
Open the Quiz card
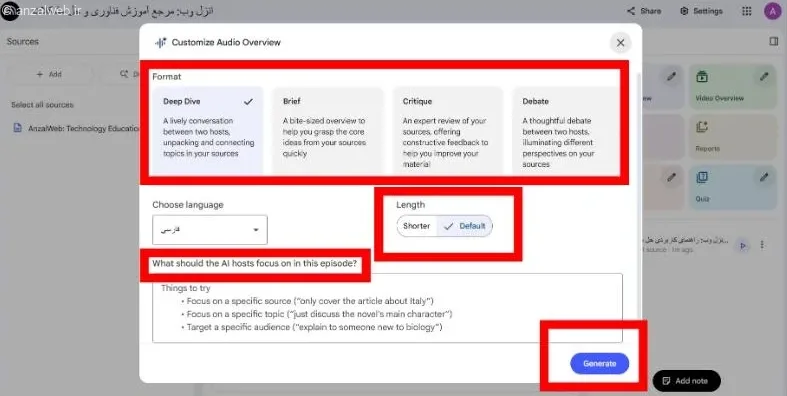tap(733, 187)
